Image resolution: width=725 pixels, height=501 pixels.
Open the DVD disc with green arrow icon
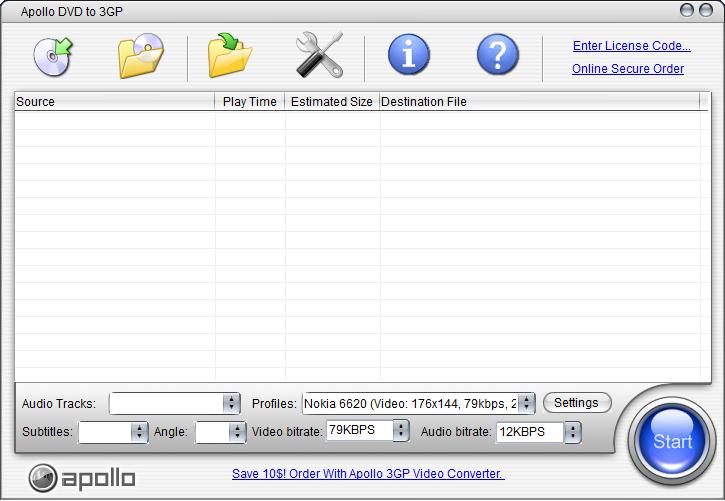tap(53, 56)
